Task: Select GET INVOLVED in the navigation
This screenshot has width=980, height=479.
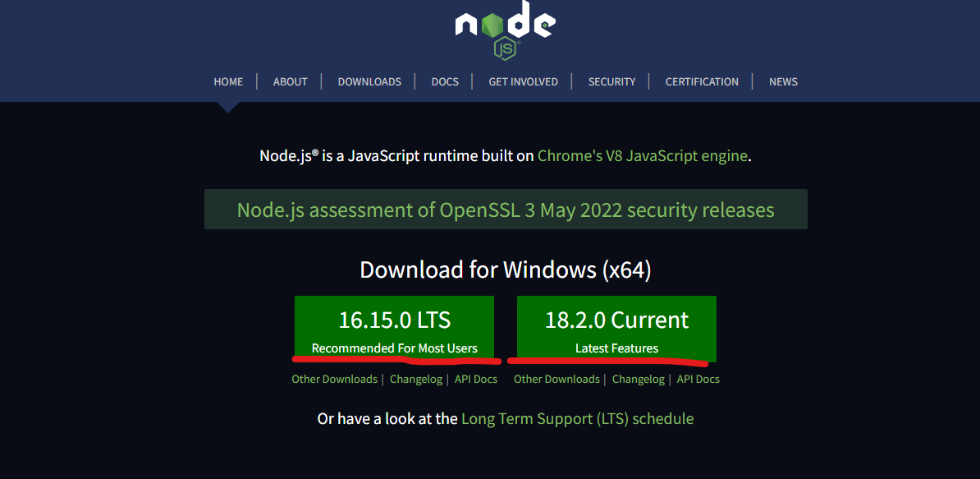Action: [x=523, y=81]
